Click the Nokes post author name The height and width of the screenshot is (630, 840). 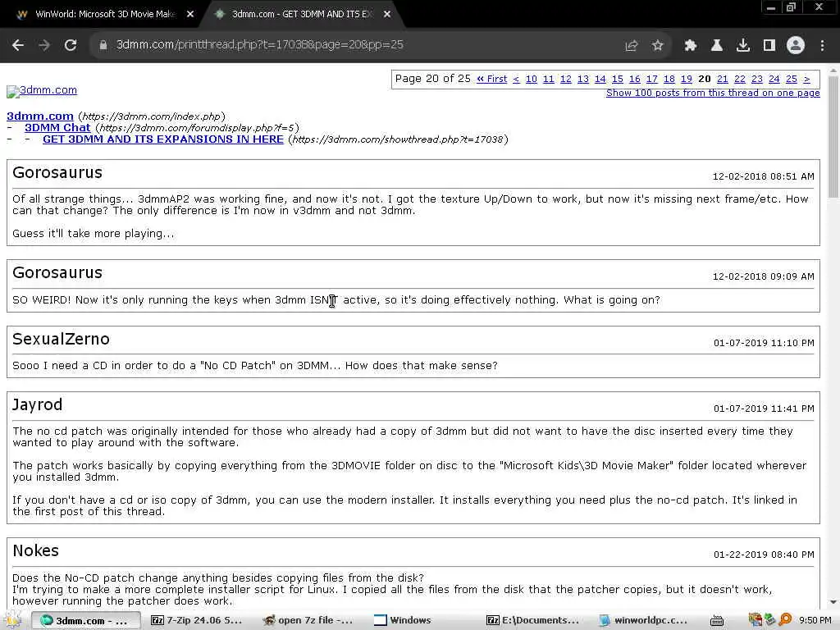point(36,550)
